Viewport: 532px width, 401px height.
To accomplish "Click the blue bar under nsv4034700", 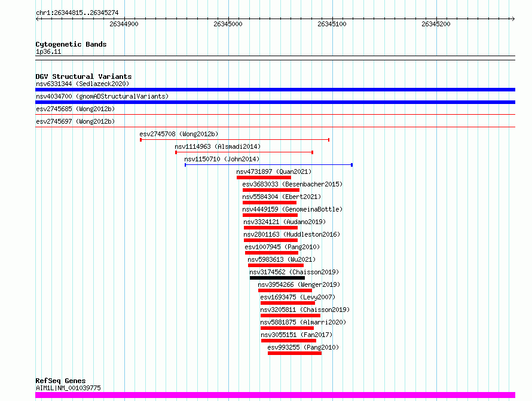I will coord(275,102).
